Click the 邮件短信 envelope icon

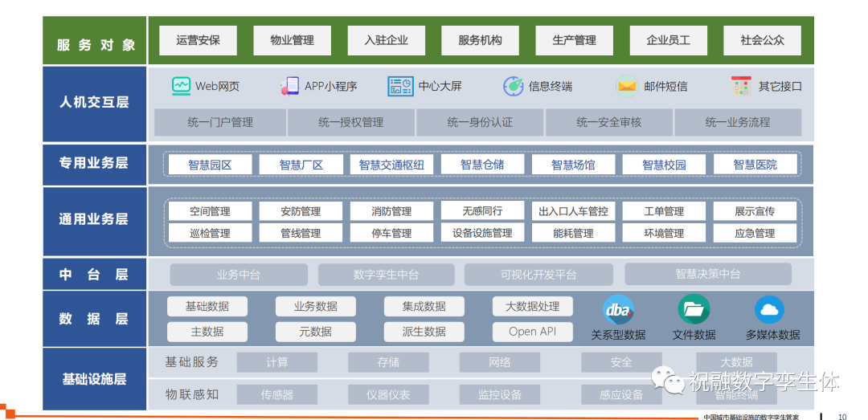pyautogui.click(x=627, y=86)
